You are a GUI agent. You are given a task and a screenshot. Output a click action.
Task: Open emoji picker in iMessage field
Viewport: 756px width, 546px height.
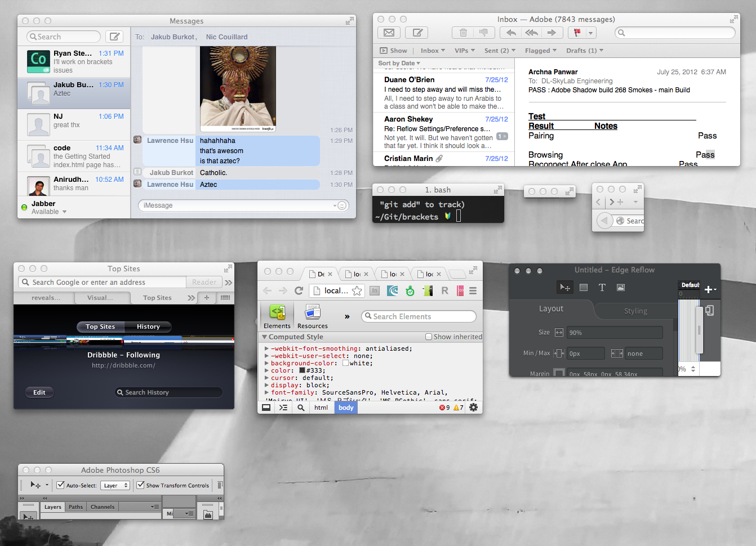coord(342,205)
